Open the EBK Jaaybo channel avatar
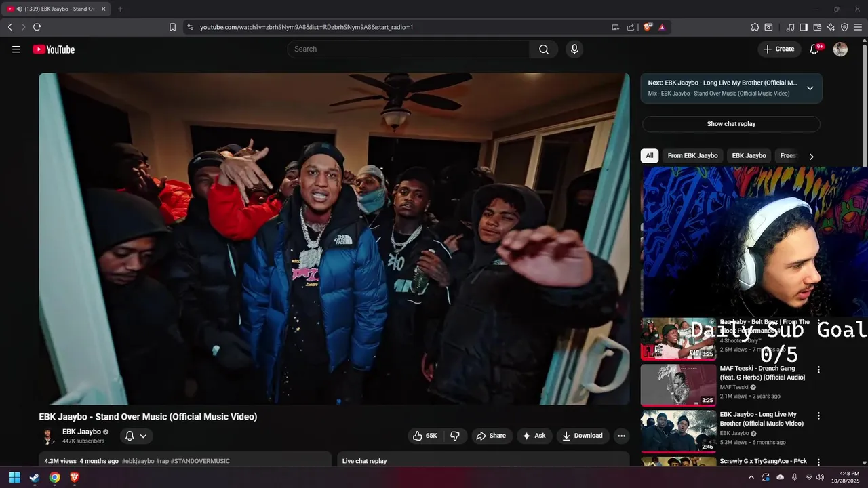 click(48, 436)
